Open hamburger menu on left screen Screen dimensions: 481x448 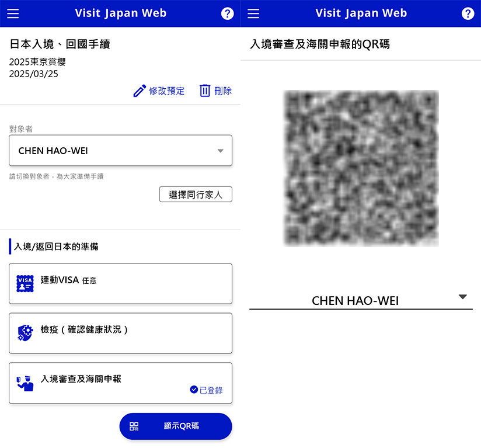point(13,13)
